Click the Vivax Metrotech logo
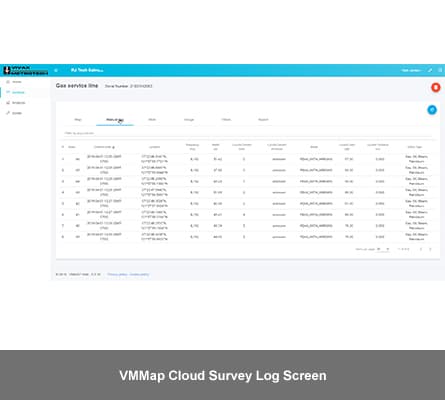This screenshot has width=445, height=400. click(x=25, y=70)
